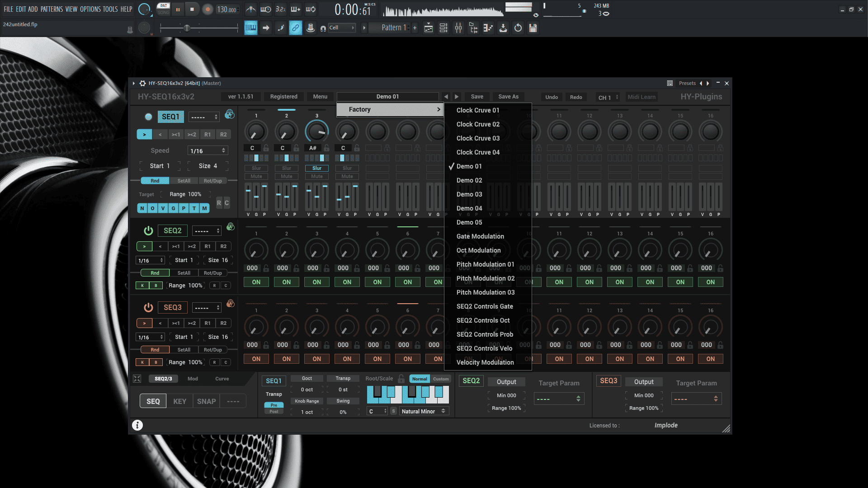Open SEQ1 Speed 1/16 dropdown
Viewport: 868px width, 488px height.
208,150
